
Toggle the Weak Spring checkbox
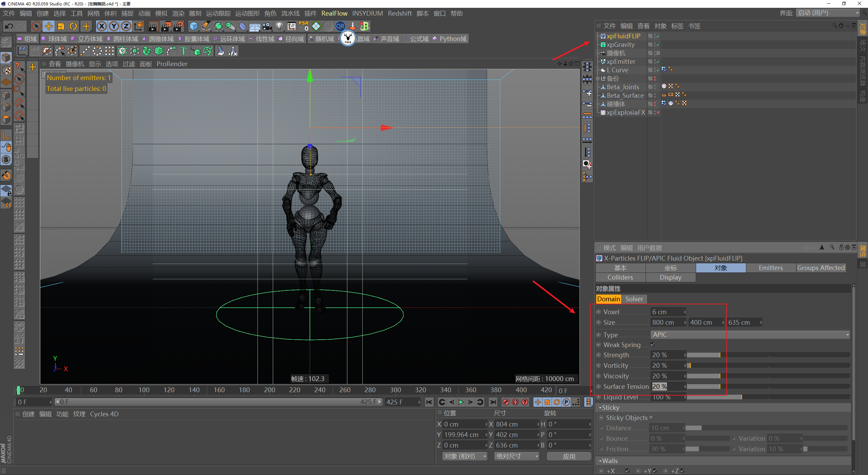point(652,345)
